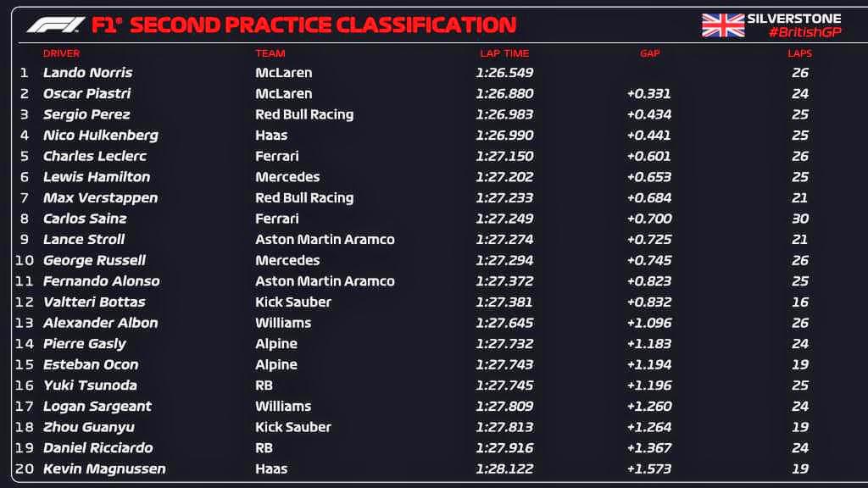Select Max Verstappen driver name
868x488 pixels.
tap(101, 197)
